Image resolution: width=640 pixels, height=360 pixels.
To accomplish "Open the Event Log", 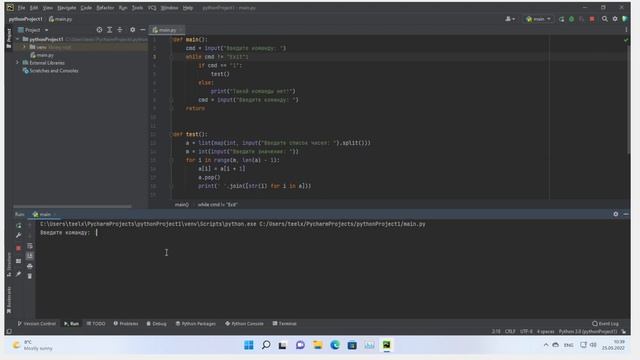I will pyautogui.click(x=606, y=324).
